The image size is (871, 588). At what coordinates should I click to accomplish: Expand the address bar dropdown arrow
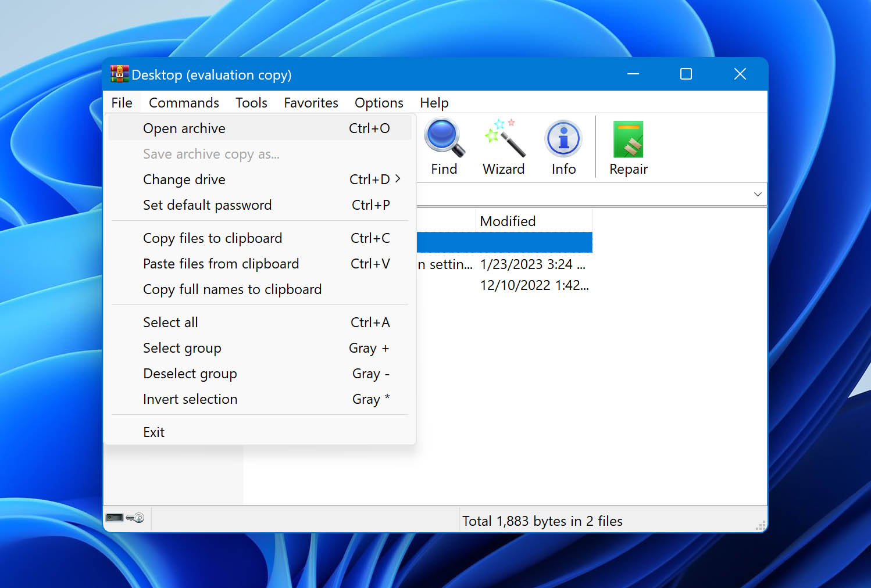point(758,194)
